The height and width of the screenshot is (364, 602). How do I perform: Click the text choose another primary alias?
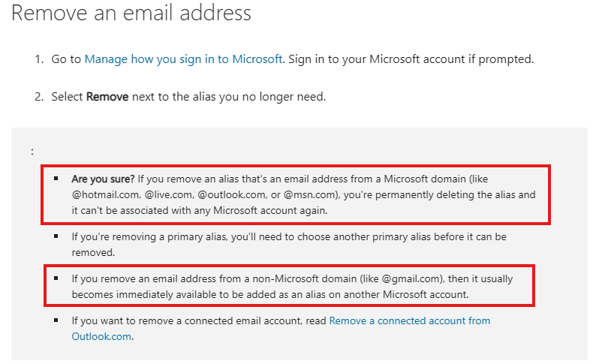click(x=383, y=236)
